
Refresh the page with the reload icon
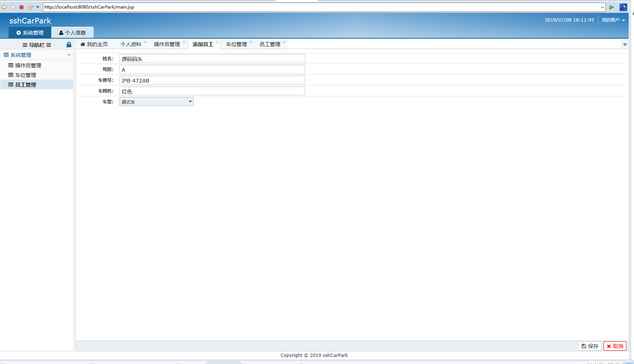pos(30,7)
